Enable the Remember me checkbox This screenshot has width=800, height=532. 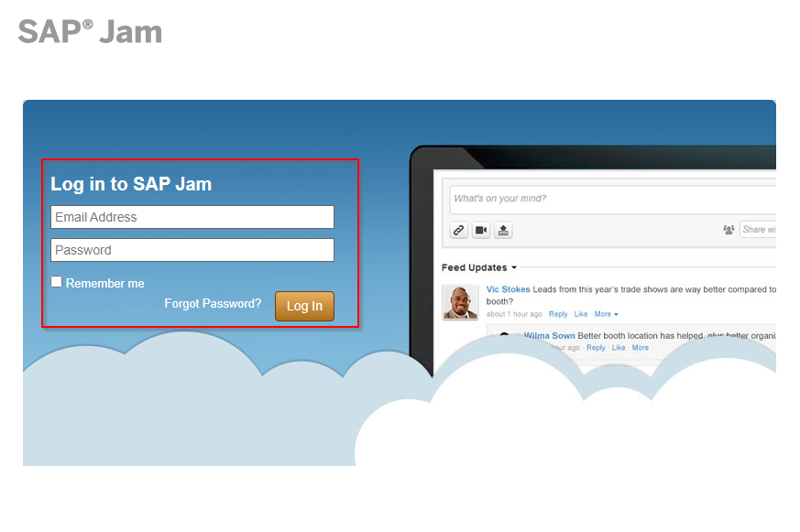coord(57,282)
